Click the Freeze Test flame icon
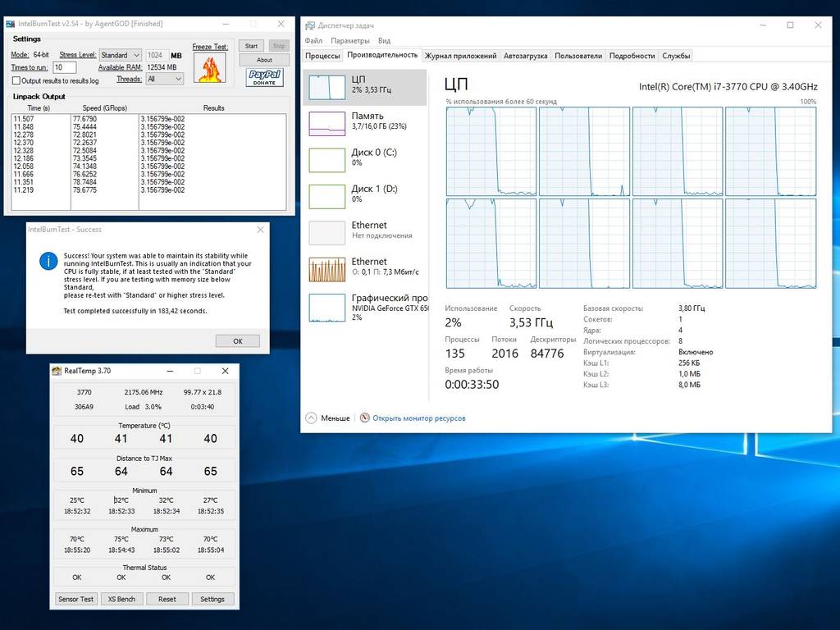The height and width of the screenshot is (630, 840). [209, 68]
